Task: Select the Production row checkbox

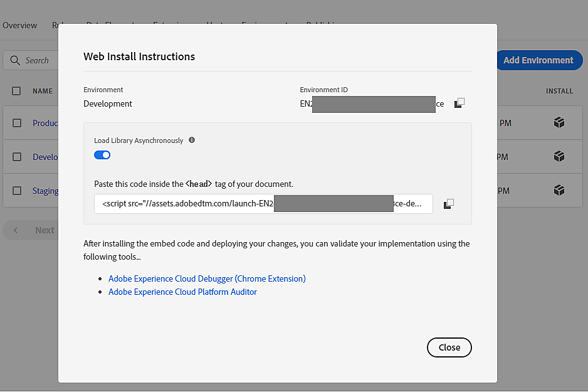Action: tap(17, 123)
